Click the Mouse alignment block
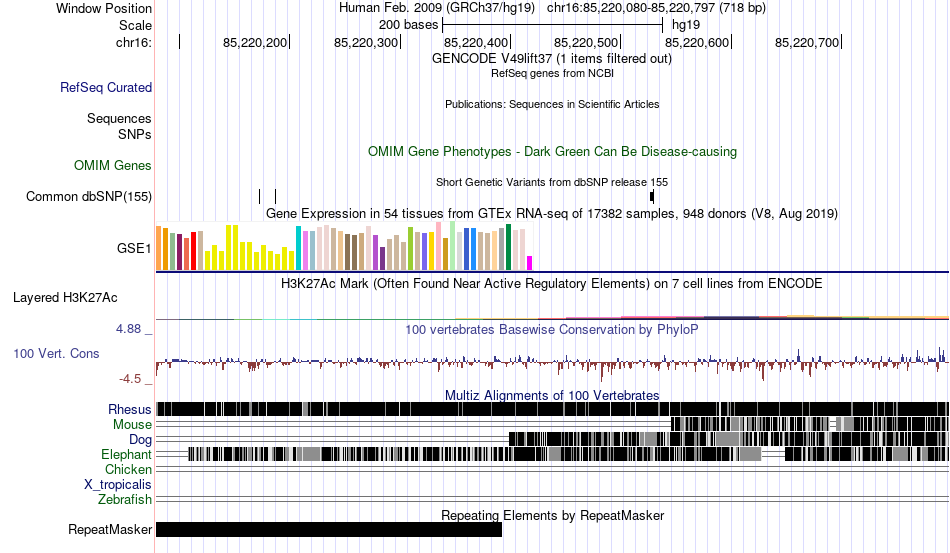The image size is (950, 553). coord(810,424)
